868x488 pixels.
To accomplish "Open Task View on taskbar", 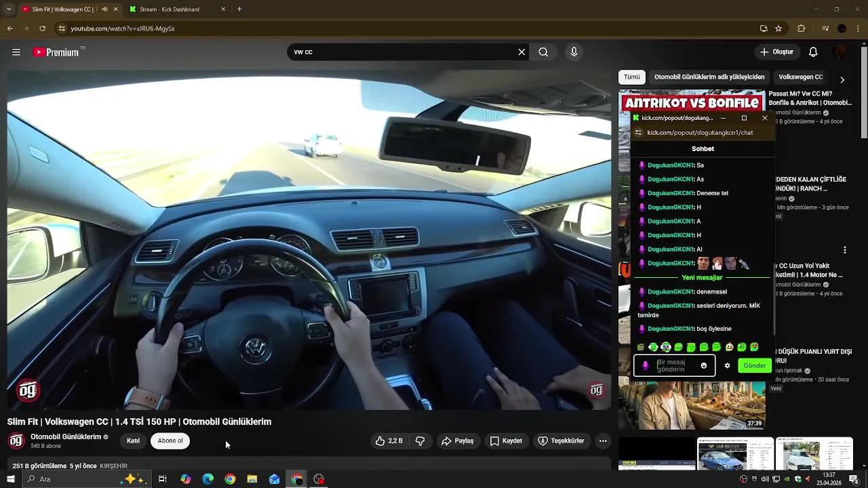I will 163,479.
